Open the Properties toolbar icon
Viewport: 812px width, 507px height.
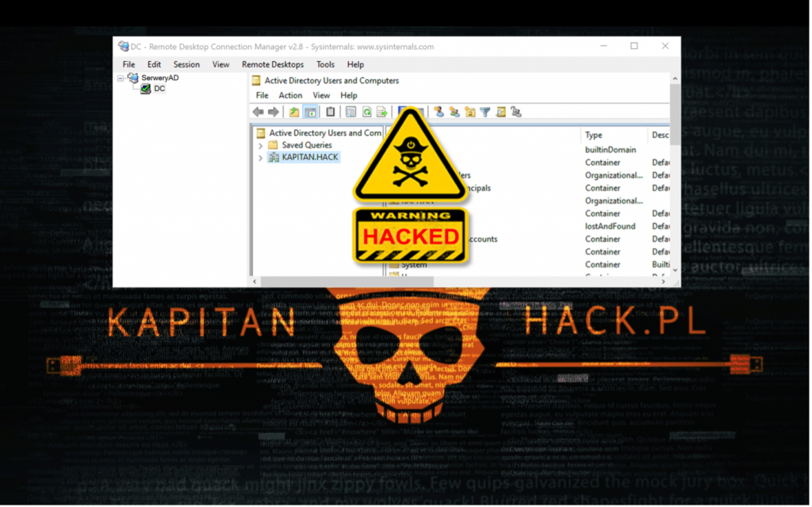(351, 112)
